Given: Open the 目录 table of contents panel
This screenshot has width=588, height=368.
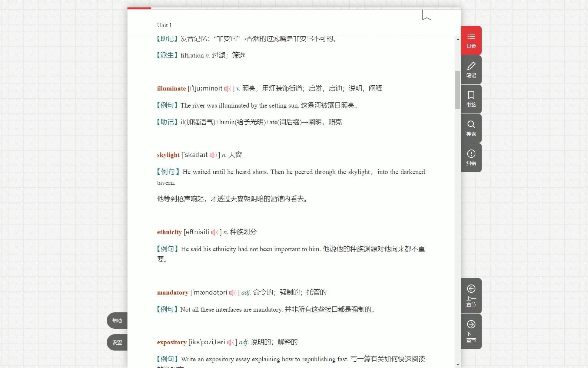Looking at the screenshot, I should pyautogui.click(x=471, y=40).
